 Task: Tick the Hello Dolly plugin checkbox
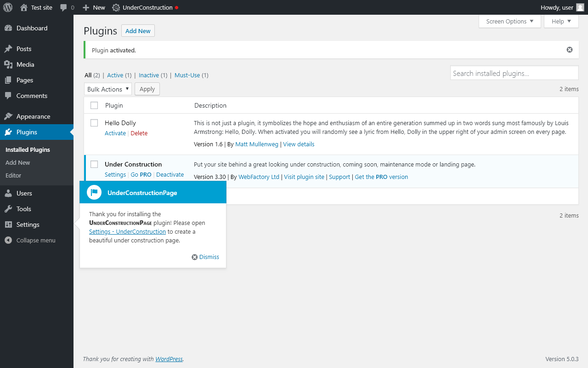point(94,123)
